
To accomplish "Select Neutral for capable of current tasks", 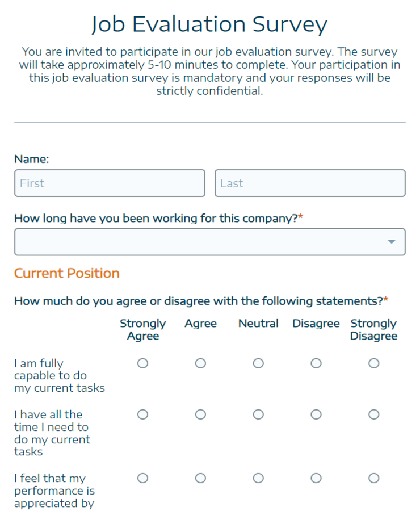I will (x=258, y=363).
